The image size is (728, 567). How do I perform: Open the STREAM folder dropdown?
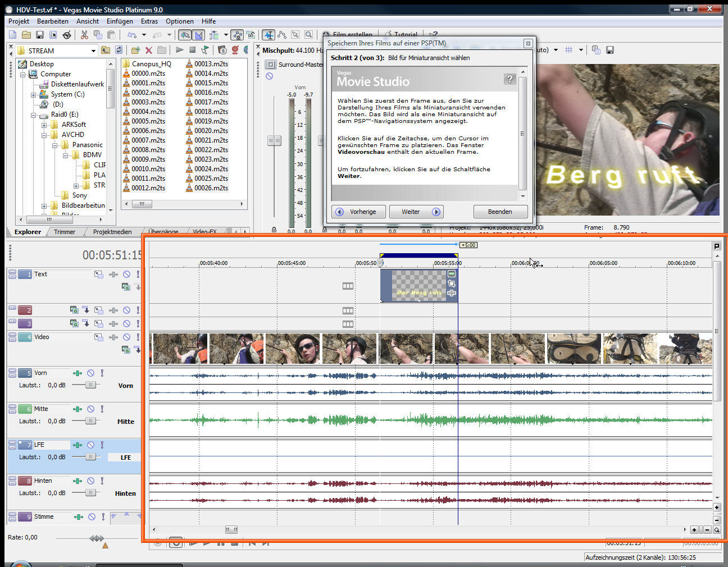click(93, 51)
